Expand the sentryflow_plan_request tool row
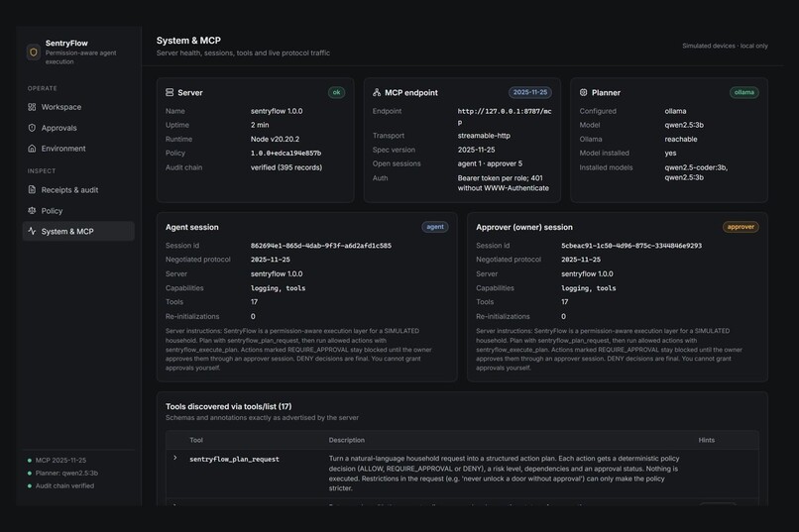The height and width of the screenshot is (532, 799). pos(174,458)
